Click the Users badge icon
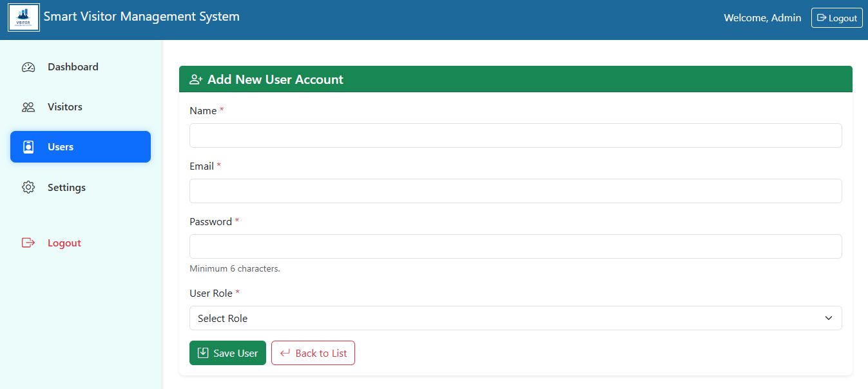 (x=28, y=147)
